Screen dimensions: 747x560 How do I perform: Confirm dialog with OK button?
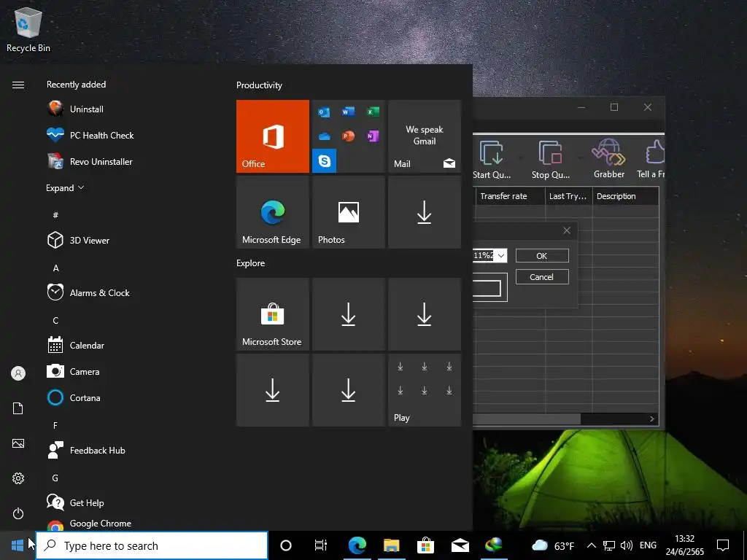542,256
